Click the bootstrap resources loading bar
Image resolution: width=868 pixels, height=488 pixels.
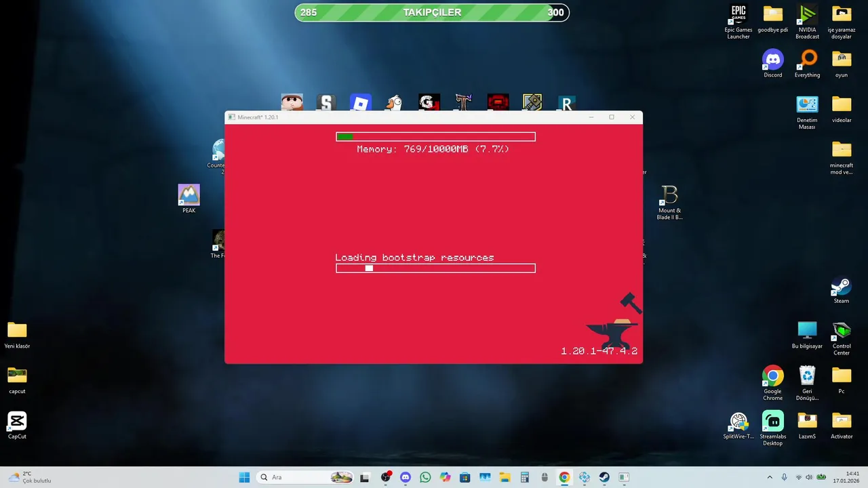click(x=435, y=268)
